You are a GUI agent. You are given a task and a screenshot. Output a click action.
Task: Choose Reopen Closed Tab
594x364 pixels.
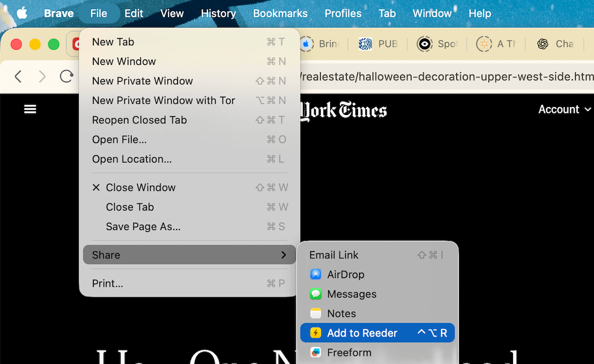pos(139,120)
